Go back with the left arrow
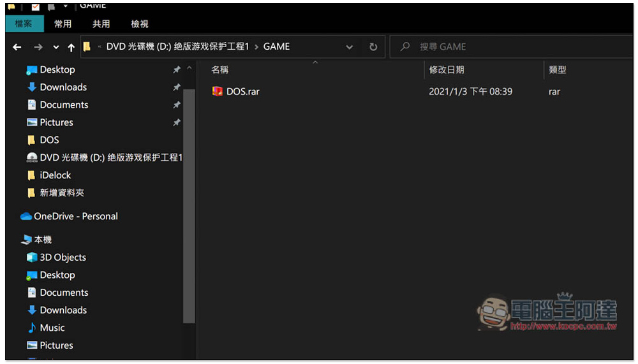This screenshot has height=364, width=638. 17,47
